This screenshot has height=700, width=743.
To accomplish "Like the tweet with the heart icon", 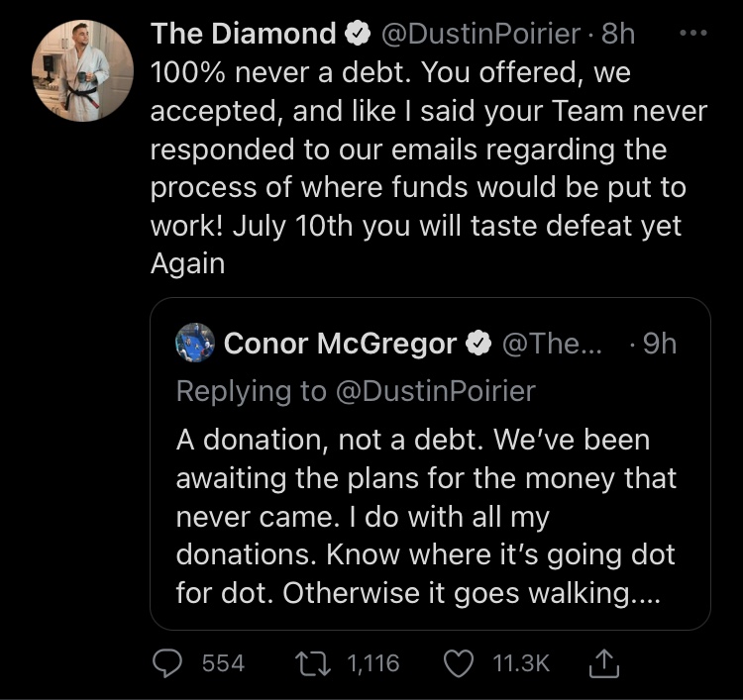I will pyautogui.click(x=459, y=663).
